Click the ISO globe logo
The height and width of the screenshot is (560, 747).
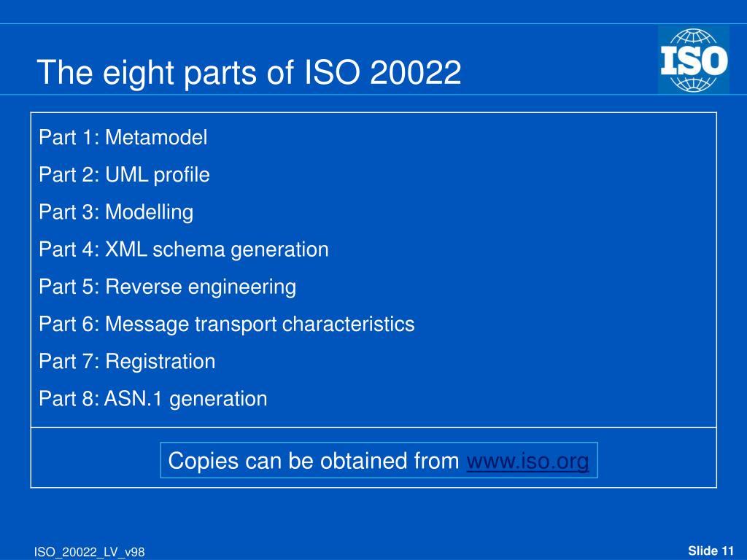(x=694, y=60)
